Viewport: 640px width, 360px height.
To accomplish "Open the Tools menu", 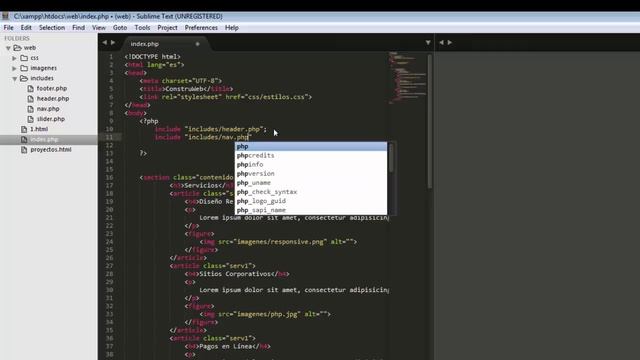I will [142, 28].
